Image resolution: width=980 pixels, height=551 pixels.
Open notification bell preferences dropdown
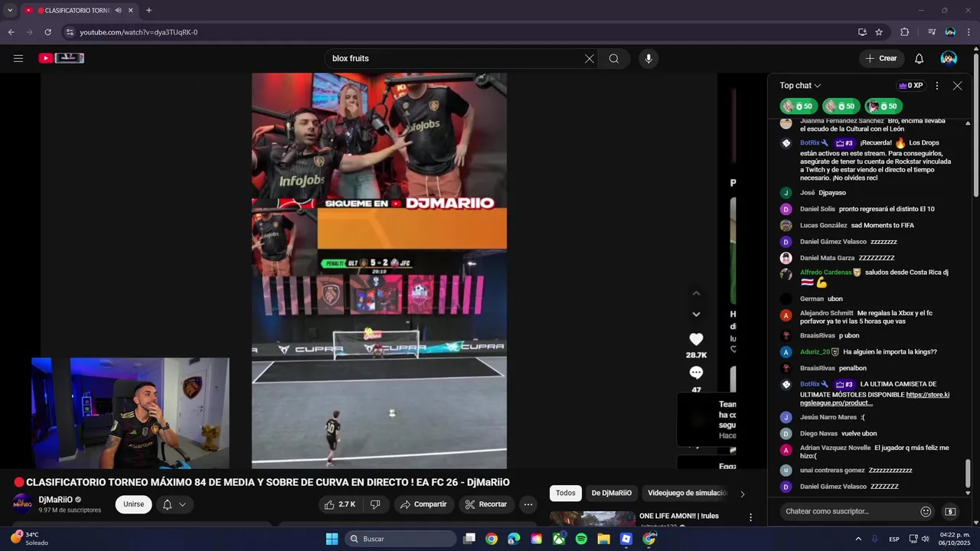click(175, 504)
